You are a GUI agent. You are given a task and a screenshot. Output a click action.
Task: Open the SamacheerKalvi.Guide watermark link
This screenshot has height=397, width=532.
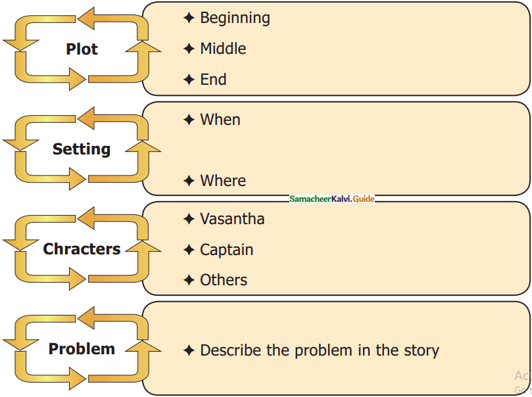coord(331,198)
